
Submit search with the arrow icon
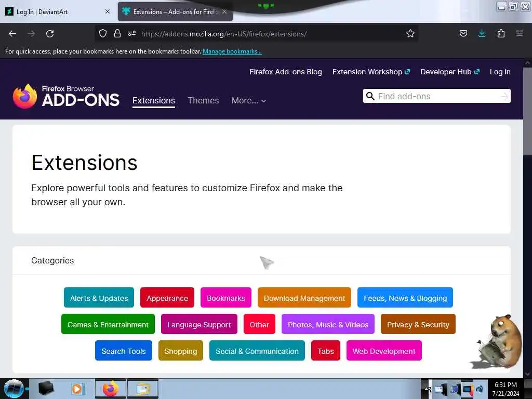point(504,96)
